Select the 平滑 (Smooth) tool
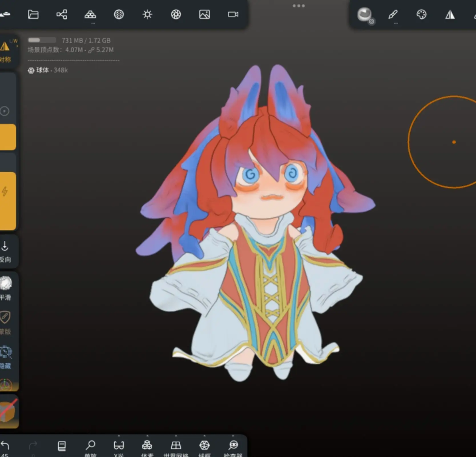 [6, 288]
